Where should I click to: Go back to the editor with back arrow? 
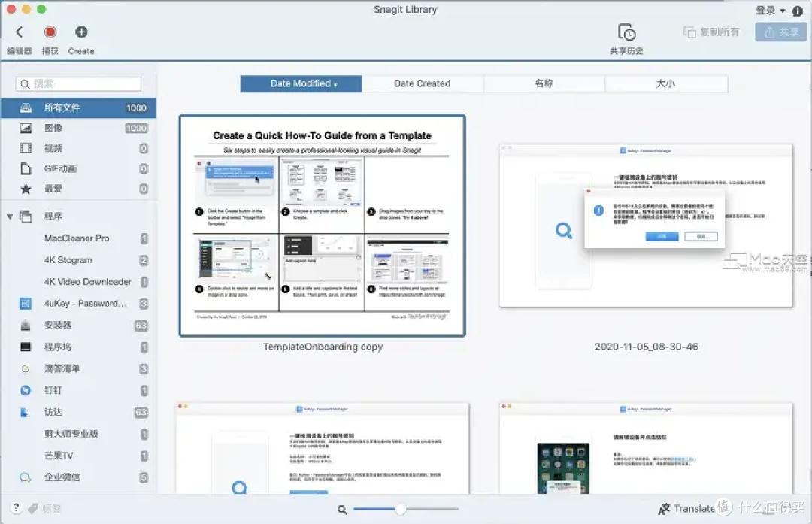19,32
